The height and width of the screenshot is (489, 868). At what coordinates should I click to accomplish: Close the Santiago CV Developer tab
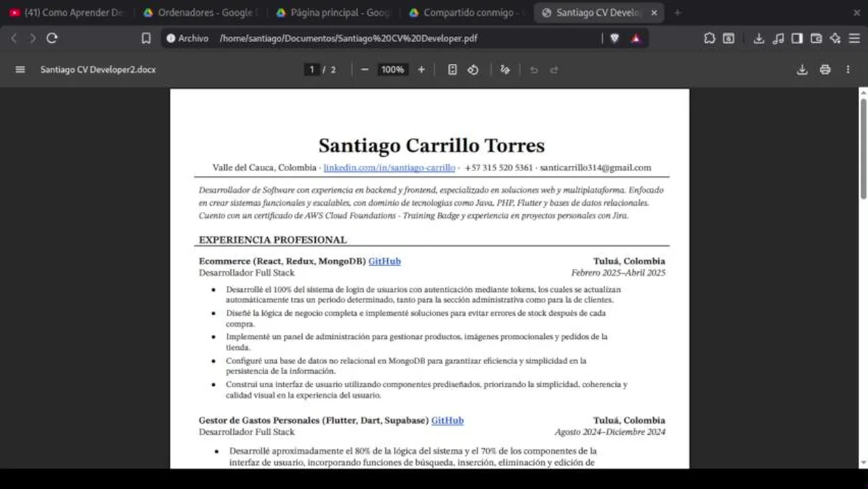[x=654, y=13]
